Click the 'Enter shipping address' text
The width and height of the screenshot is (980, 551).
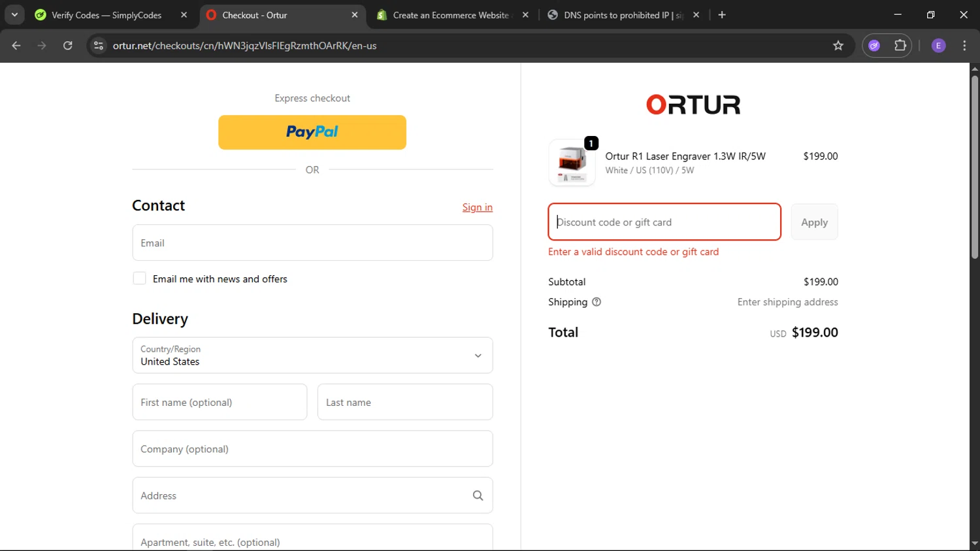click(x=787, y=302)
